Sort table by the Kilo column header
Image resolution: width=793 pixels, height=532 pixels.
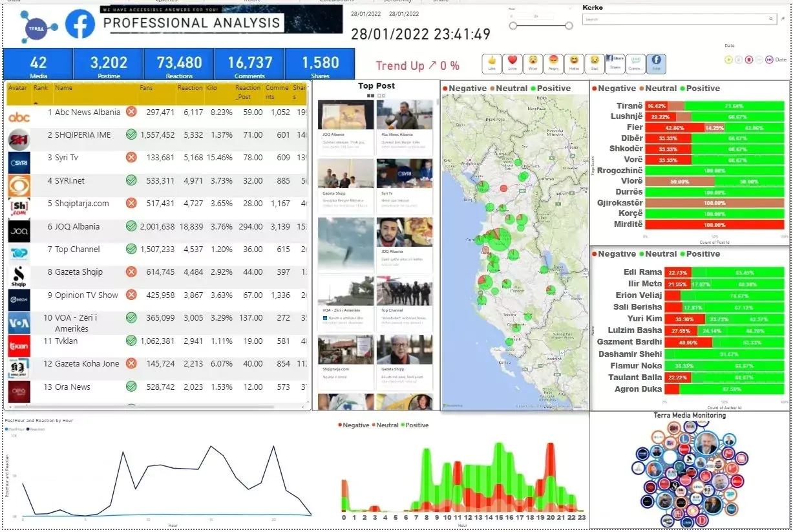pos(211,87)
